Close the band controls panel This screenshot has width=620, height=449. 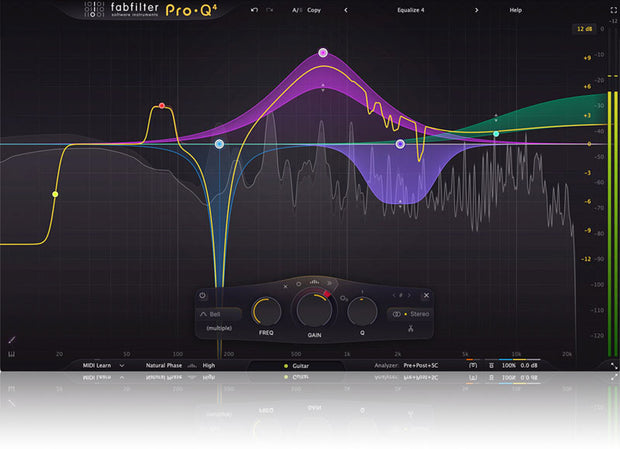click(426, 295)
